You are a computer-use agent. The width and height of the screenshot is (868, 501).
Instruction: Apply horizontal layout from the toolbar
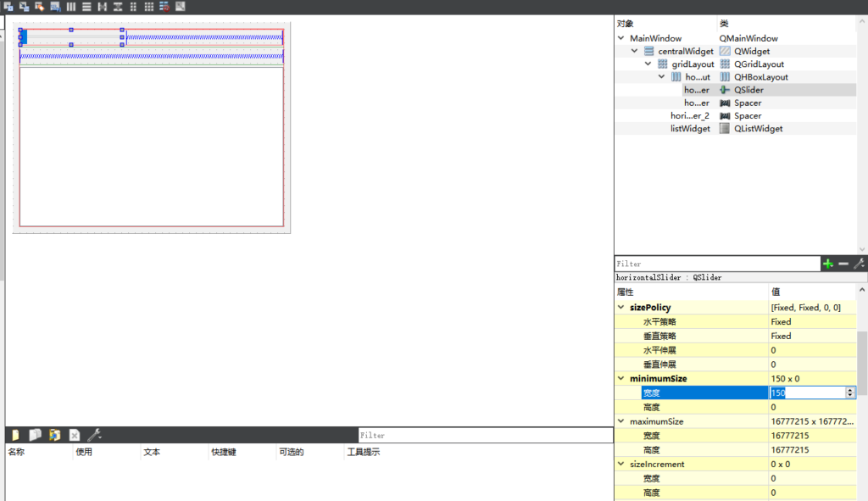click(71, 7)
